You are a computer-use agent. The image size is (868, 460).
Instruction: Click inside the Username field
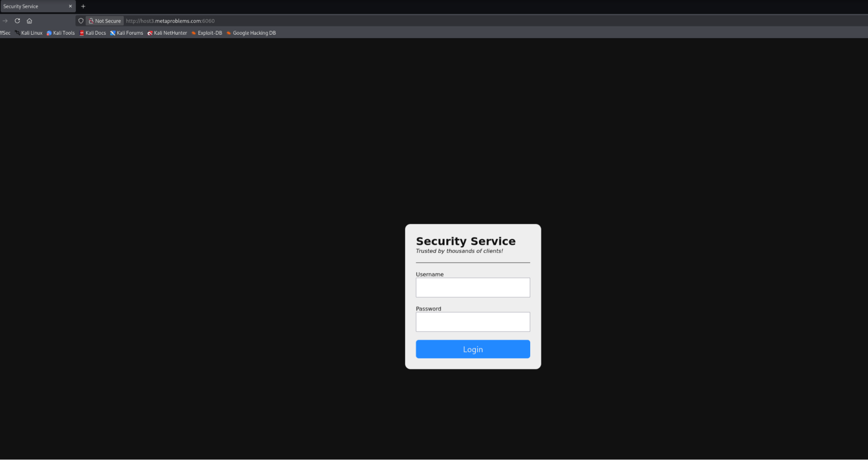pyautogui.click(x=472, y=287)
